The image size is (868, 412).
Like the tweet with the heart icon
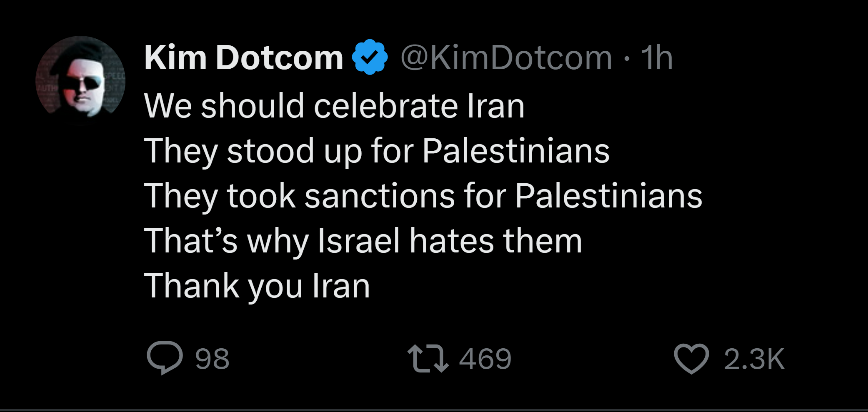coord(691,359)
